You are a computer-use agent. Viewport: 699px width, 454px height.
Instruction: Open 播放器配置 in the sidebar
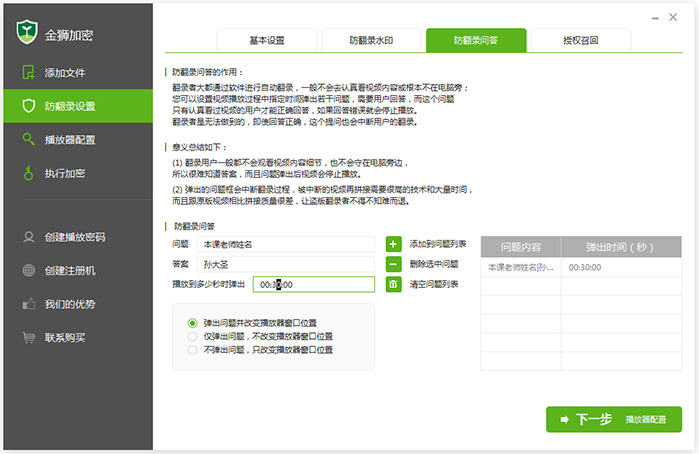click(x=78, y=140)
